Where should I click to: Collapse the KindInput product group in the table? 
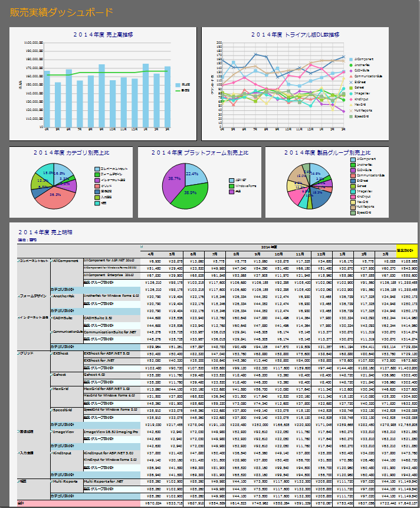click(51, 453)
